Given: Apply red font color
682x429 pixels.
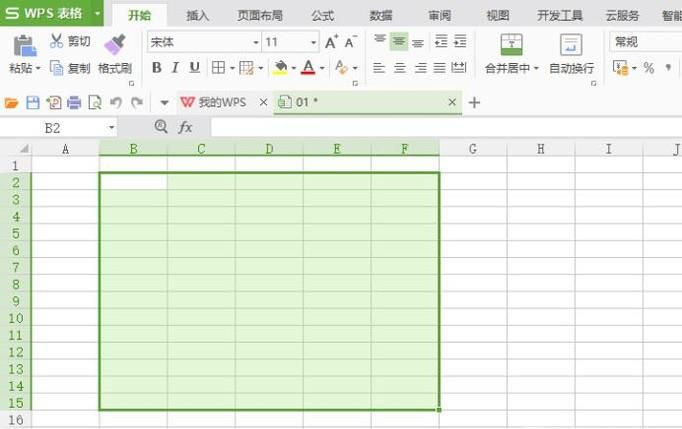Looking at the screenshot, I should click(308, 67).
